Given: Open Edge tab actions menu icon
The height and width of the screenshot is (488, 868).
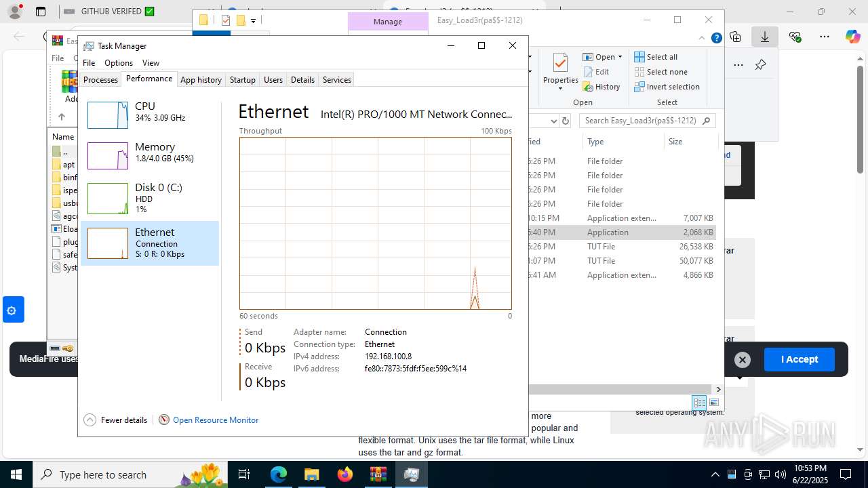Looking at the screenshot, I should click(x=41, y=12).
